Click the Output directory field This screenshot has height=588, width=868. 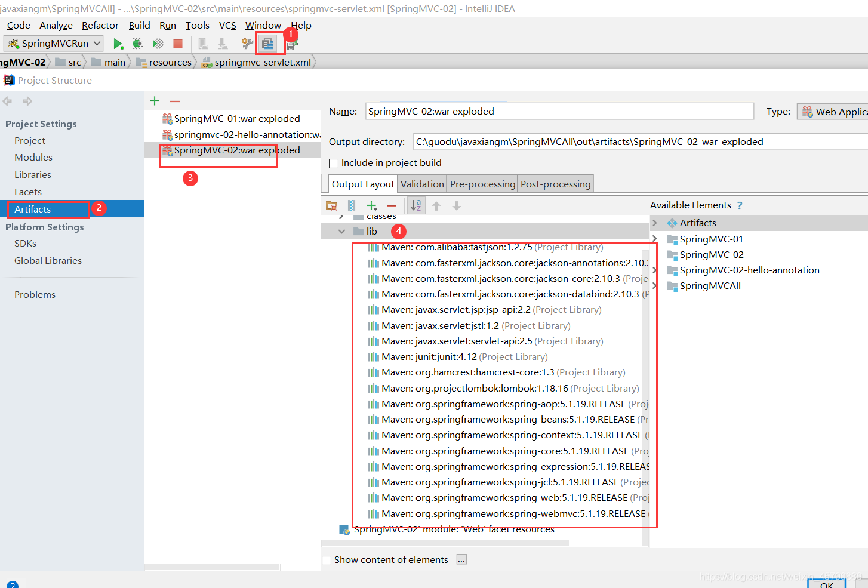pos(640,141)
